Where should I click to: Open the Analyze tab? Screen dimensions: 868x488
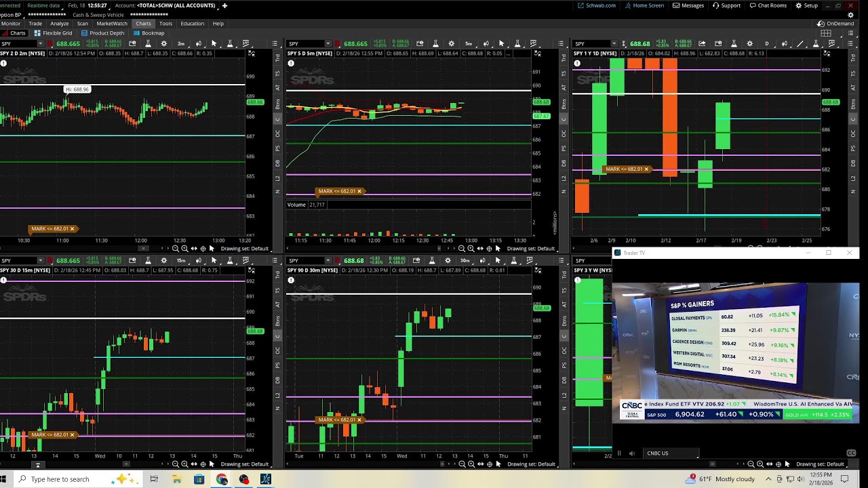point(60,24)
